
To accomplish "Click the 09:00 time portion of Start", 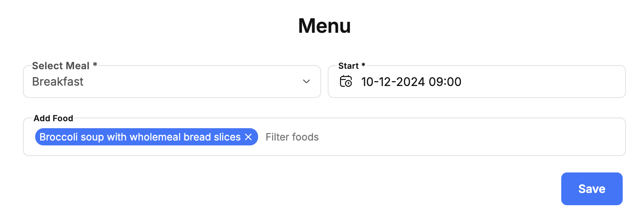I will [x=445, y=82].
